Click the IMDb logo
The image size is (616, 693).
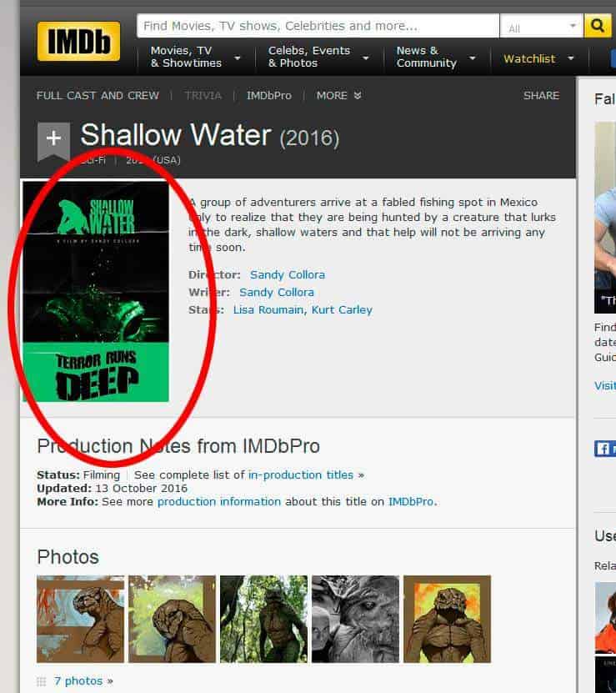click(x=78, y=41)
